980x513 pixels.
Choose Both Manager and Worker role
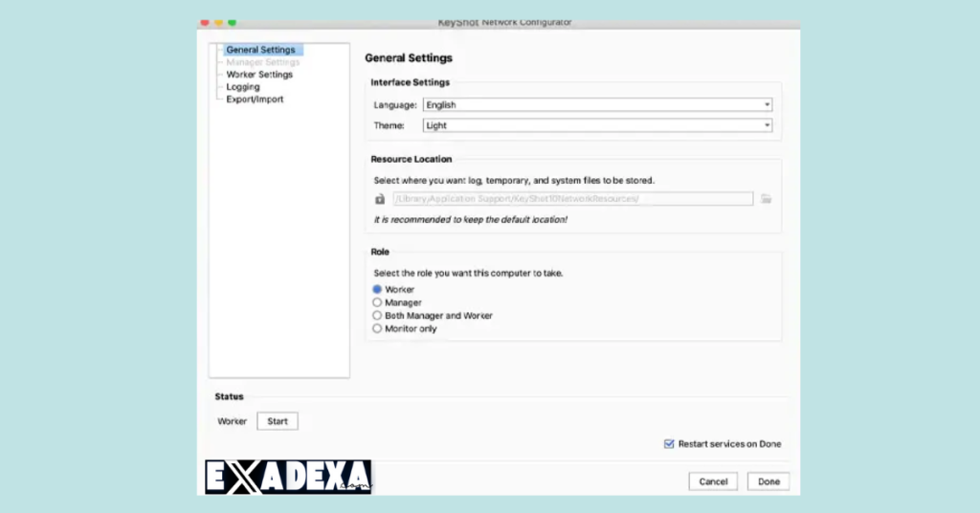point(433,316)
